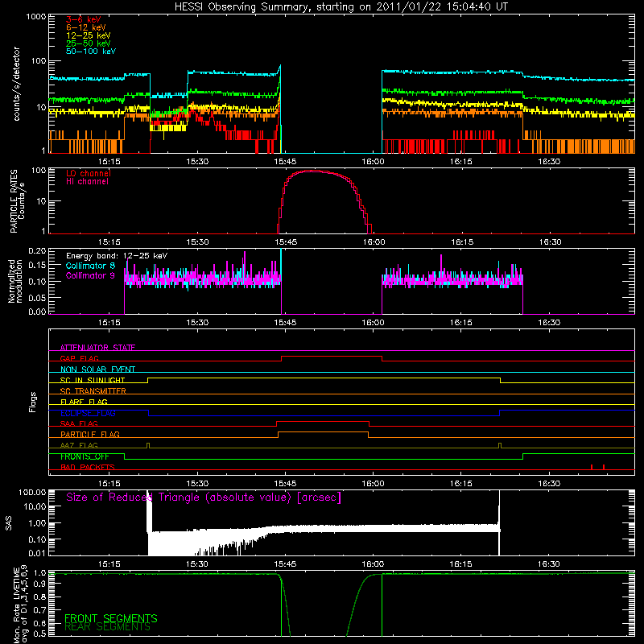Click the FRONTS_OFF flag label
Screen dimensions: 644x644
point(85,456)
